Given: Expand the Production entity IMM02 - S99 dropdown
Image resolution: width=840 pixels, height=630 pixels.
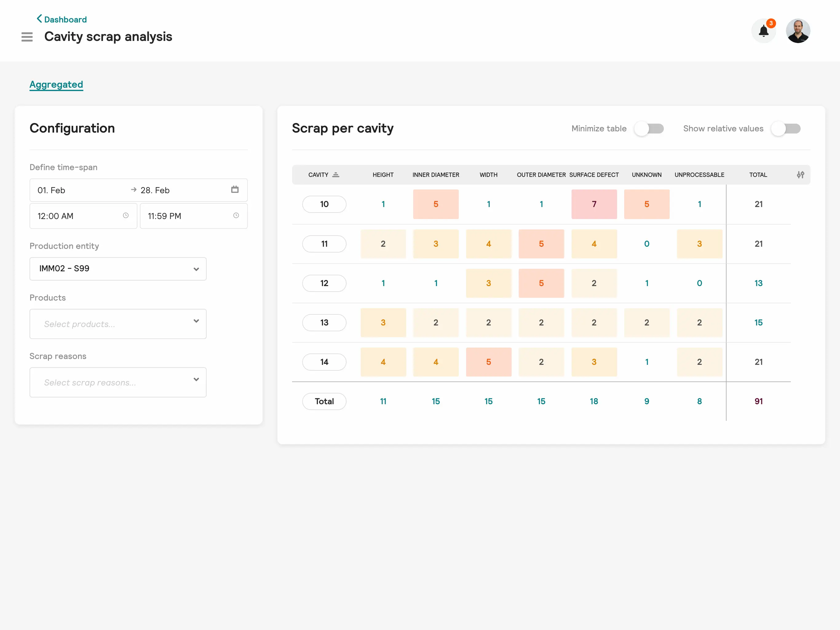Looking at the screenshot, I should 118,269.
